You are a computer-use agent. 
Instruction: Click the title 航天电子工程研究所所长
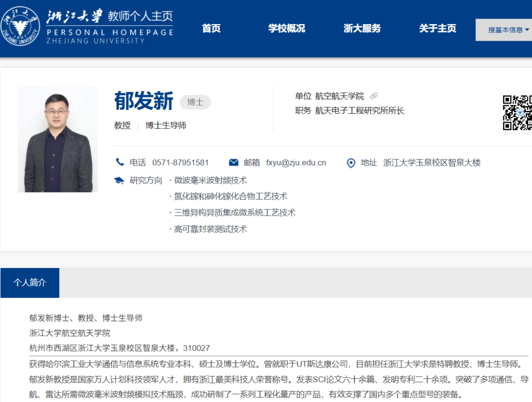360,110
